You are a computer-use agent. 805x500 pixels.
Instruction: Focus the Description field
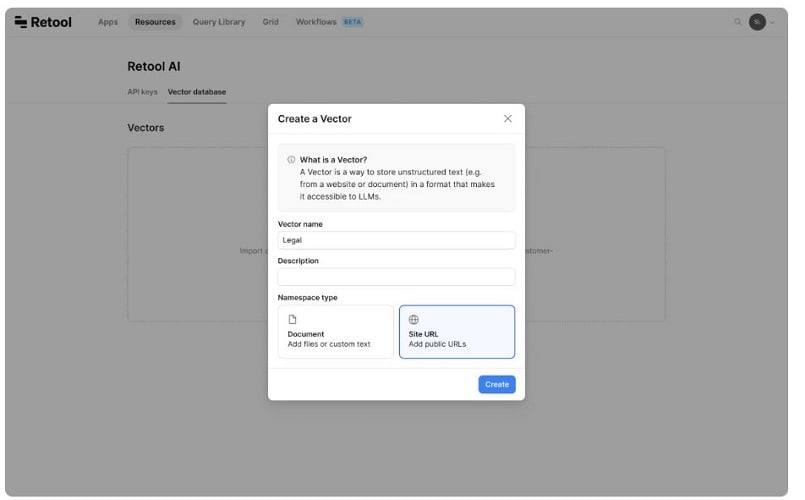pos(396,277)
